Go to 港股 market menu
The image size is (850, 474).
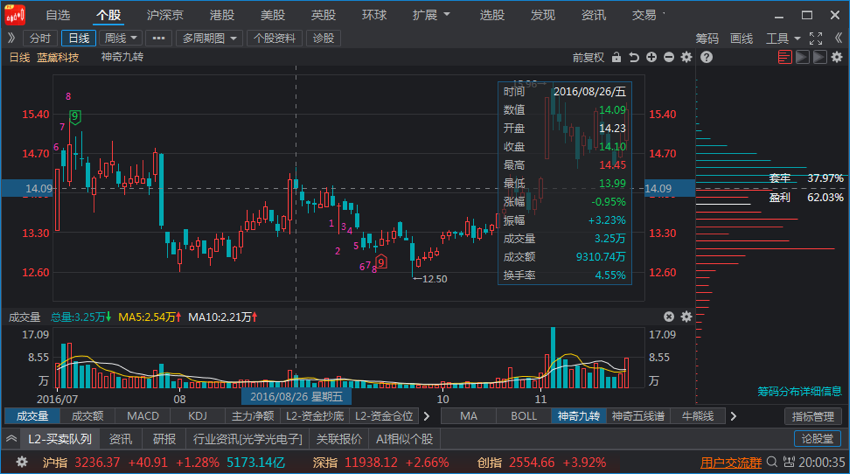pos(222,15)
